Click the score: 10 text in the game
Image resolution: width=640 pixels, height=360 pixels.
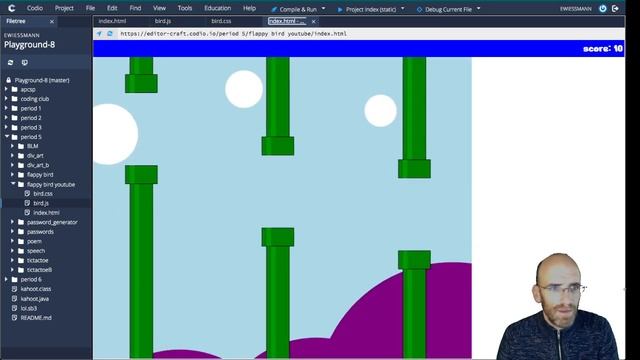pos(603,49)
